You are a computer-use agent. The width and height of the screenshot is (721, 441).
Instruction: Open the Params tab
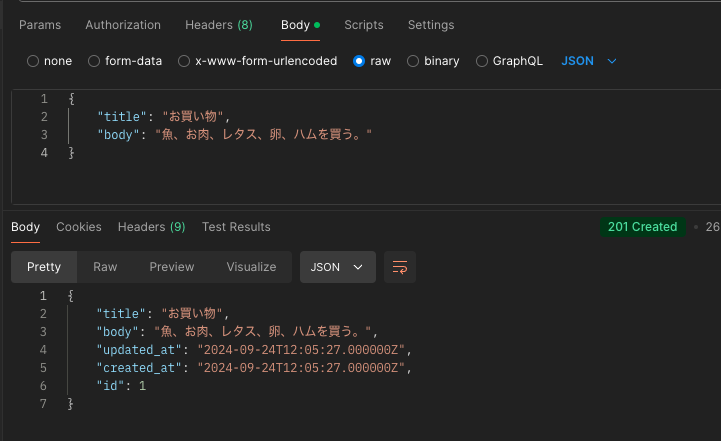pyautogui.click(x=40, y=25)
